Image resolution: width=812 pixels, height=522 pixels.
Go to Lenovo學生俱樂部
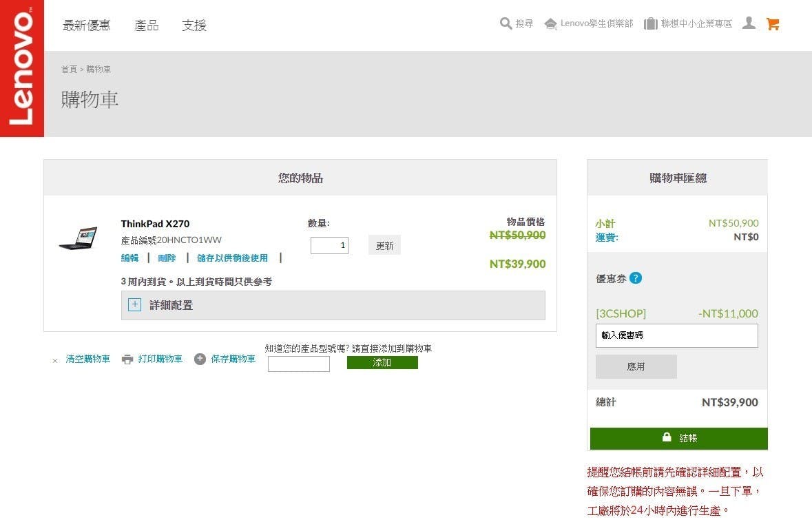pyautogui.click(x=596, y=24)
